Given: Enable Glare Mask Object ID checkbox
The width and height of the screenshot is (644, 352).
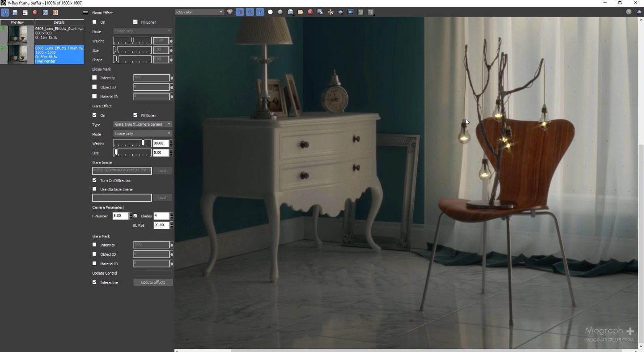Looking at the screenshot, I should point(94,254).
